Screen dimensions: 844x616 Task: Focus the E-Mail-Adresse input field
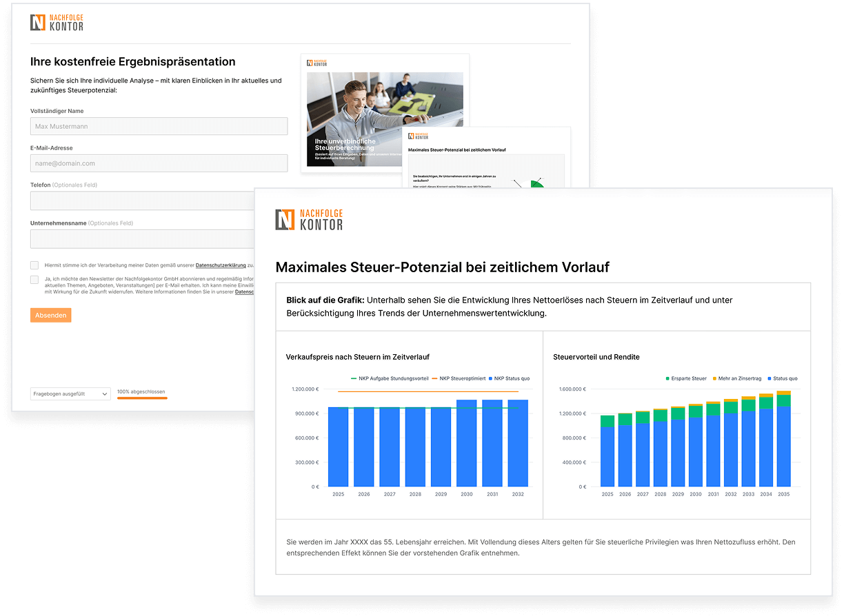pyautogui.click(x=159, y=163)
